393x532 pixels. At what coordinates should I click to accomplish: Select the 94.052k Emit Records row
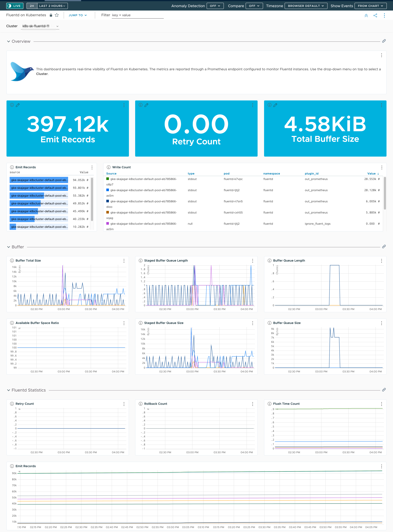[x=49, y=180]
